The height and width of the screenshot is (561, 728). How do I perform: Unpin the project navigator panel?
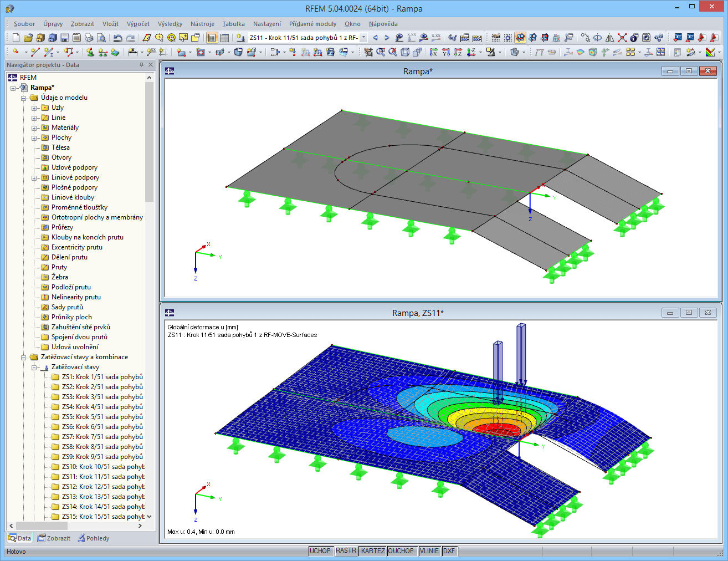pos(141,65)
